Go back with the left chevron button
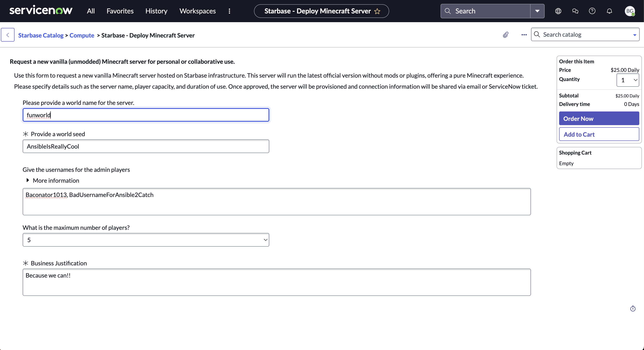644x350 pixels. click(x=8, y=35)
